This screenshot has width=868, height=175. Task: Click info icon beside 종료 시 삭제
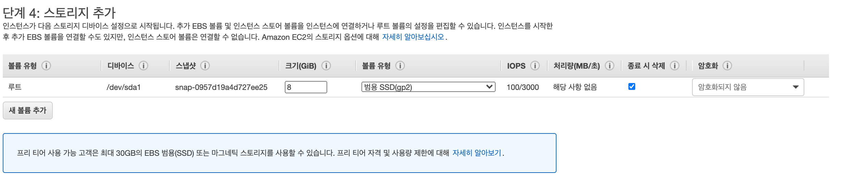click(675, 66)
